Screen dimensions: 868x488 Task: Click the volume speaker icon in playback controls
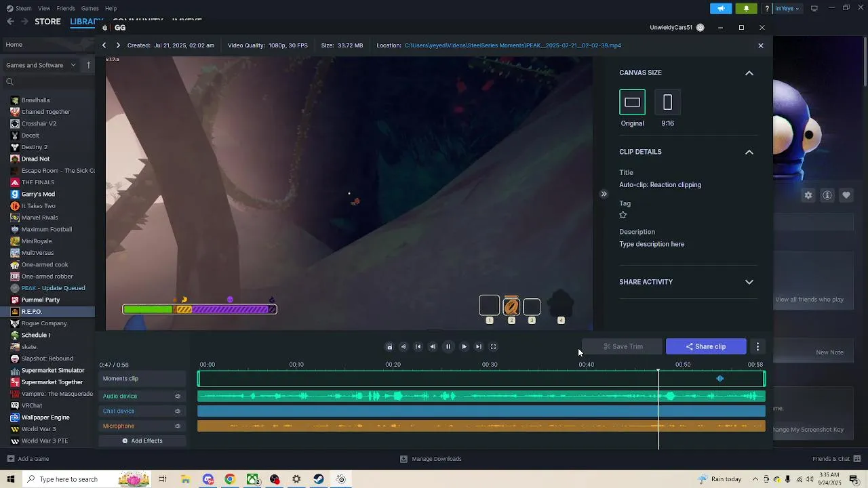pos(403,346)
